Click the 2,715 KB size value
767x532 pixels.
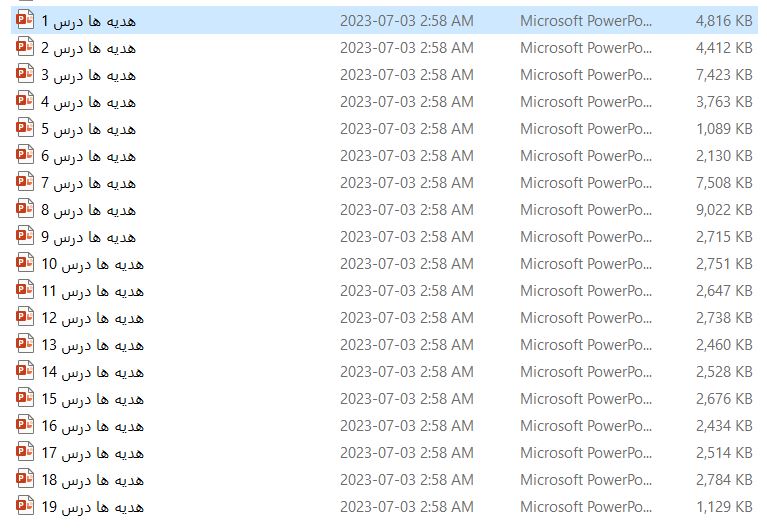tap(724, 237)
